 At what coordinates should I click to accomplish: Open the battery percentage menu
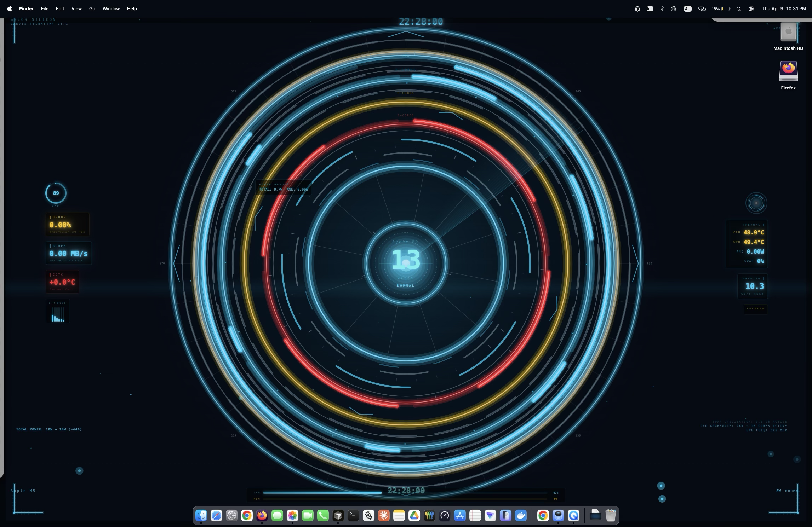[x=720, y=8]
